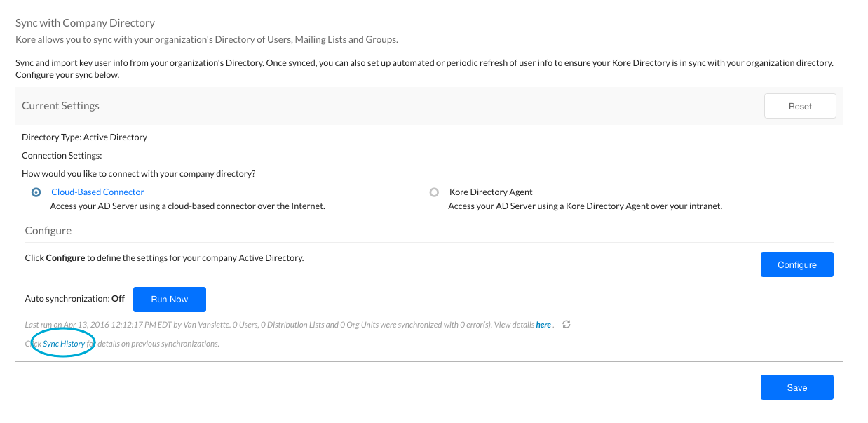The height and width of the screenshot is (423, 868).
Task: Click the refresh icon beside last run details
Action: pos(567,325)
